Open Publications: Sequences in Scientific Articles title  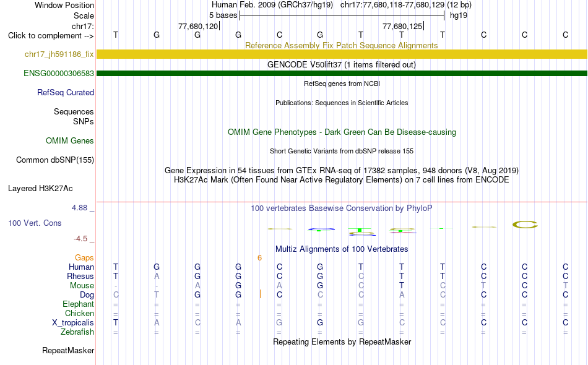coord(342,103)
